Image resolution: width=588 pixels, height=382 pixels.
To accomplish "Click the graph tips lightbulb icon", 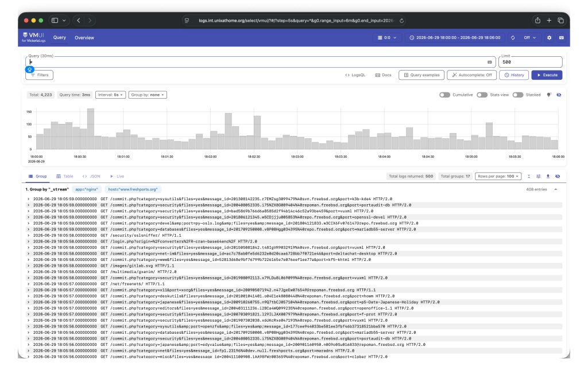I will point(549,95).
